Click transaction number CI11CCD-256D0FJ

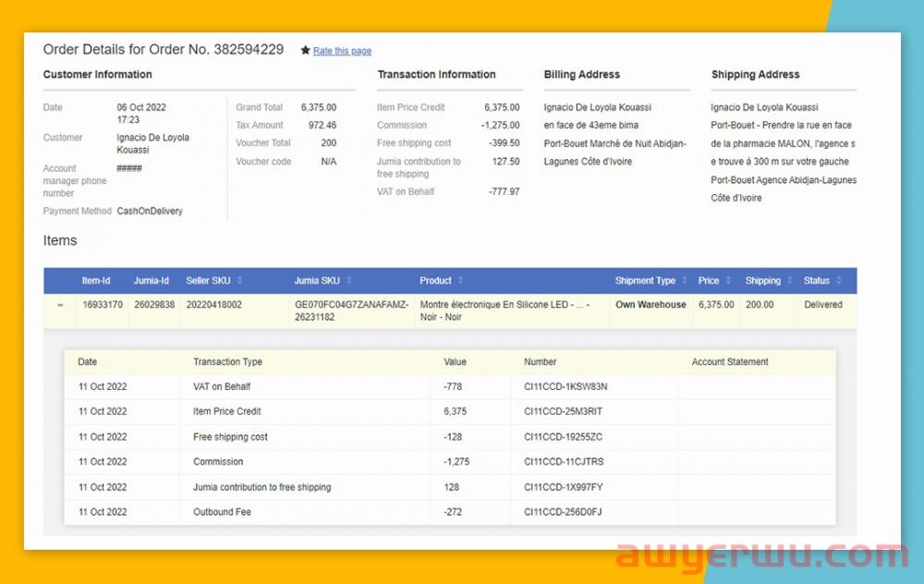click(x=563, y=512)
